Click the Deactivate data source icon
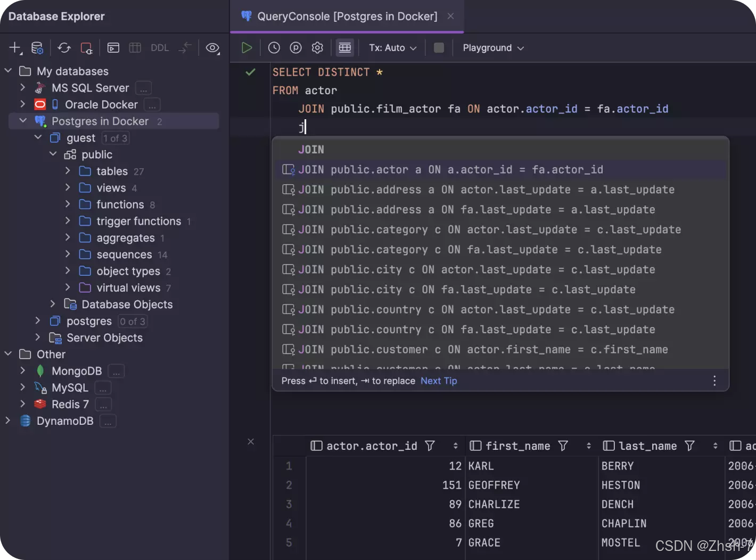This screenshot has height=560, width=756. [x=86, y=48]
